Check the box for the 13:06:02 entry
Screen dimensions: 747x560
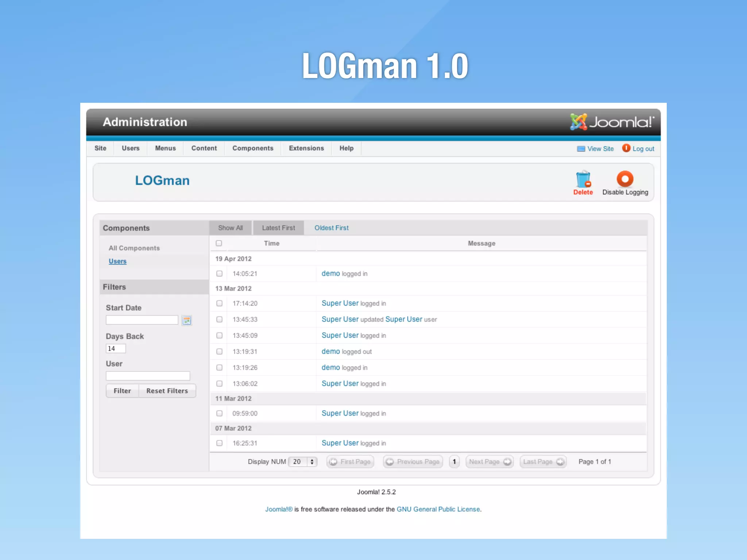219,384
